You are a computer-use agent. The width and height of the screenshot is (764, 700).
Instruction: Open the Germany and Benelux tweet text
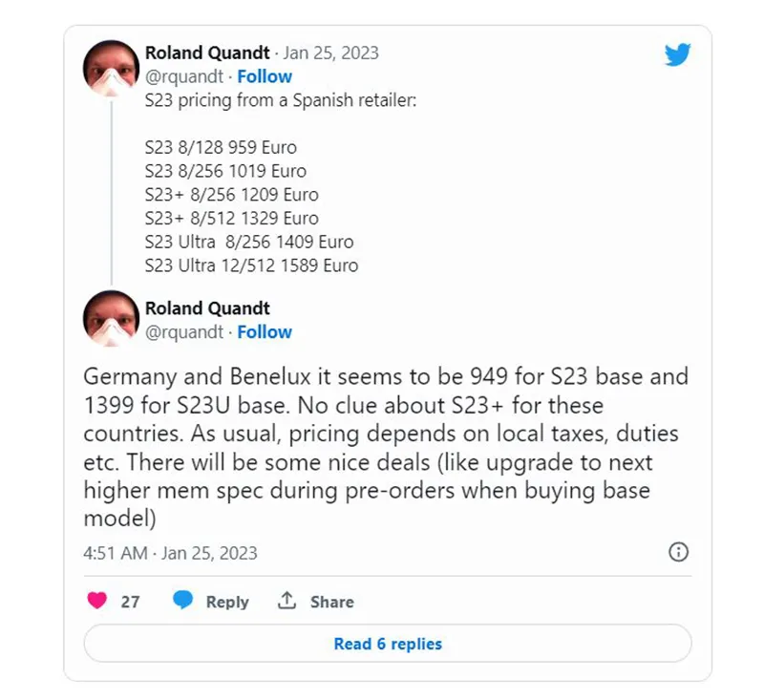click(x=386, y=447)
